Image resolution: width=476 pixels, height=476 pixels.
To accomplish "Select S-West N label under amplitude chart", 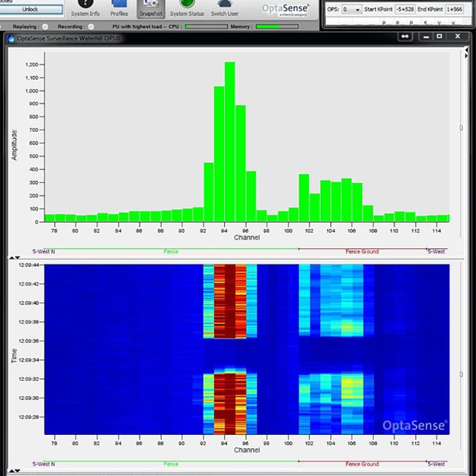I will pyautogui.click(x=44, y=252).
